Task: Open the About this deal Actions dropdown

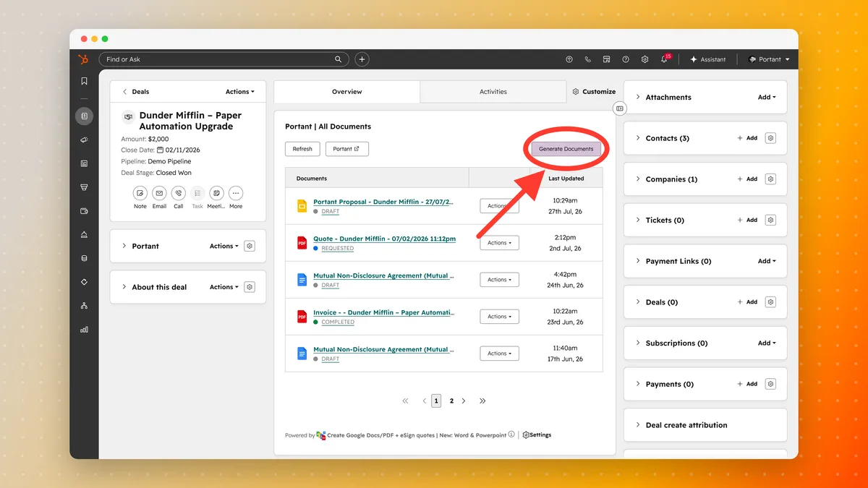Action: pyautogui.click(x=224, y=287)
